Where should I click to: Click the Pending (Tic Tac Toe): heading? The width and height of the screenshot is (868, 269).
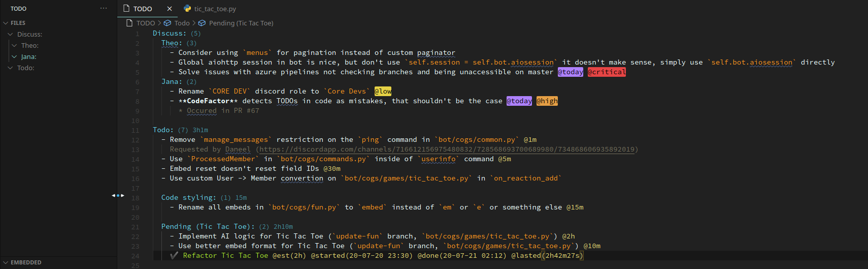(x=208, y=227)
